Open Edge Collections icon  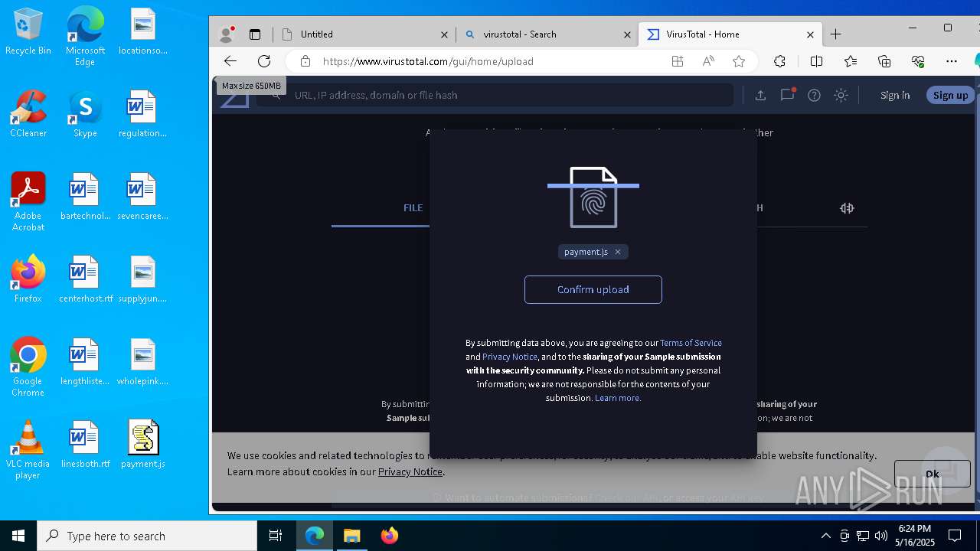[884, 61]
